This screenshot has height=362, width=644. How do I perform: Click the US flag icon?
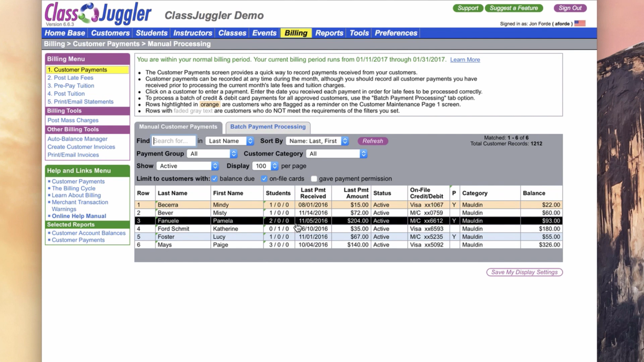pyautogui.click(x=580, y=23)
